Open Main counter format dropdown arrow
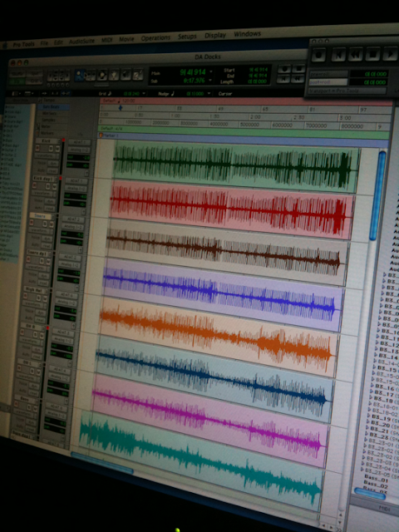Image resolution: width=399 pixels, height=532 pixels. click(x=211, y=71)
